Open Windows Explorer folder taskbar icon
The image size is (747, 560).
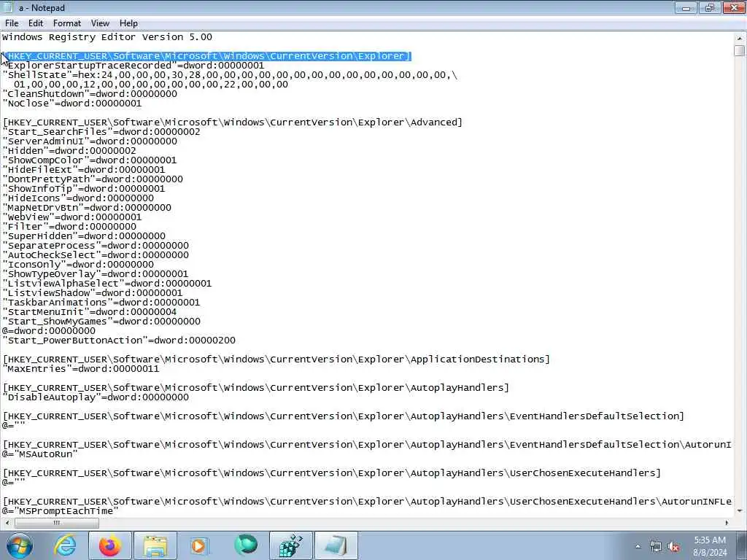155,545
